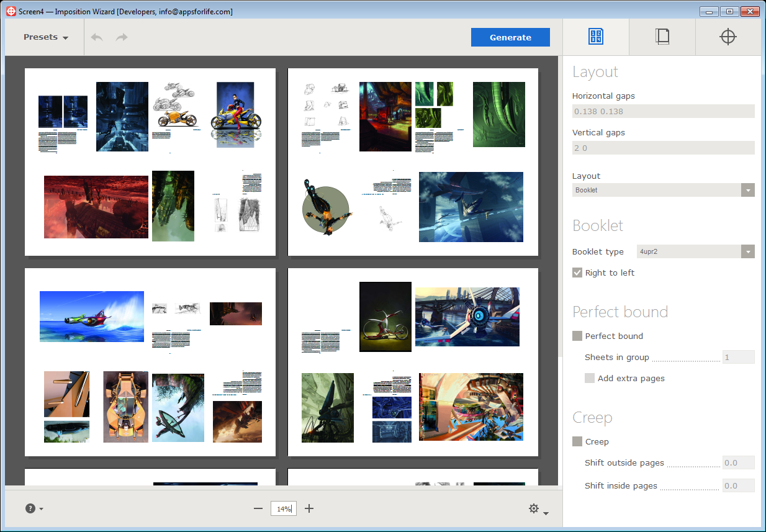
Task: Click the Imposition Wizard app icon in title bar
Action: (x=11, y=11)
